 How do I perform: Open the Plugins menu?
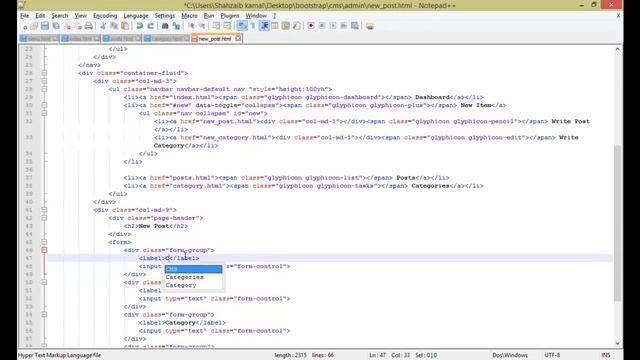[230, 16]
